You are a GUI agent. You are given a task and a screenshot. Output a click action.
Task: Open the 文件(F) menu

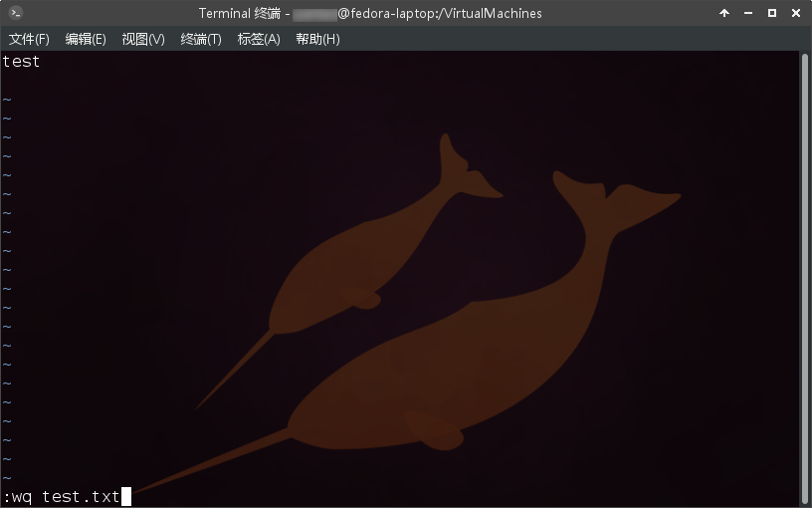click(29, 39)
